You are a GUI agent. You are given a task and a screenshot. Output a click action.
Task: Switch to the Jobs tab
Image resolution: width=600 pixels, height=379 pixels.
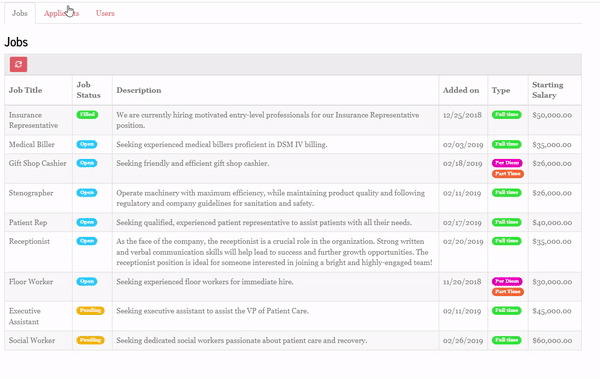pos(20,13)
